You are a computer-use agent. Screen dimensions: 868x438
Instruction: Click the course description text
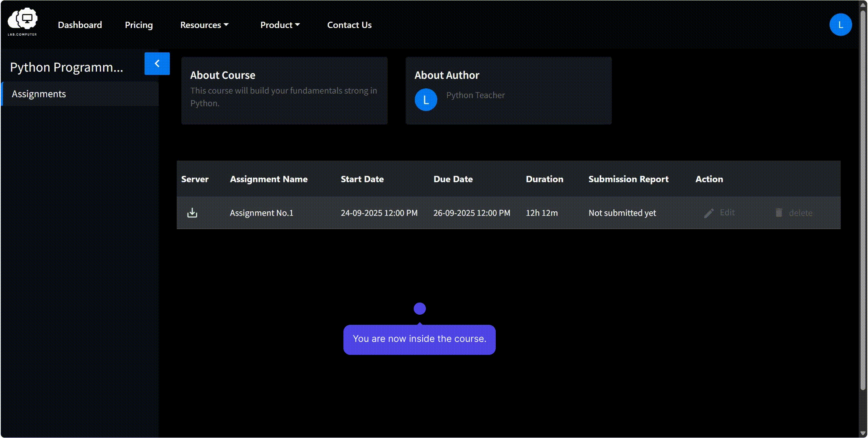pos(283,97)
